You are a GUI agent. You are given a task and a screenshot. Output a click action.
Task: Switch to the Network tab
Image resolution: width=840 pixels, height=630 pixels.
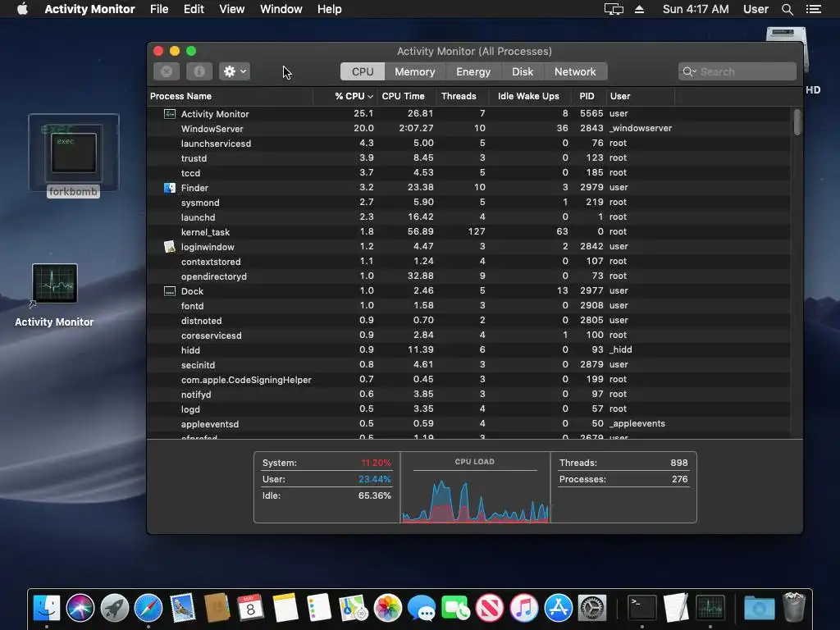coord(575,72)
